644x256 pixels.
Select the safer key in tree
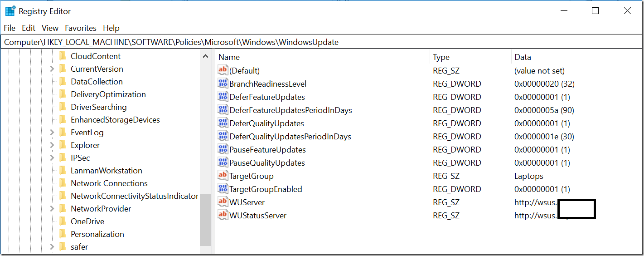coord(79,247)
